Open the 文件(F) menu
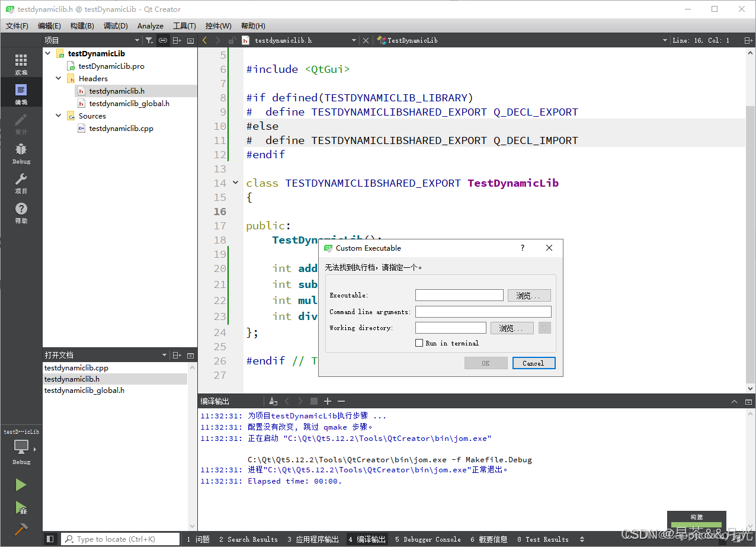 pos(17,25)
